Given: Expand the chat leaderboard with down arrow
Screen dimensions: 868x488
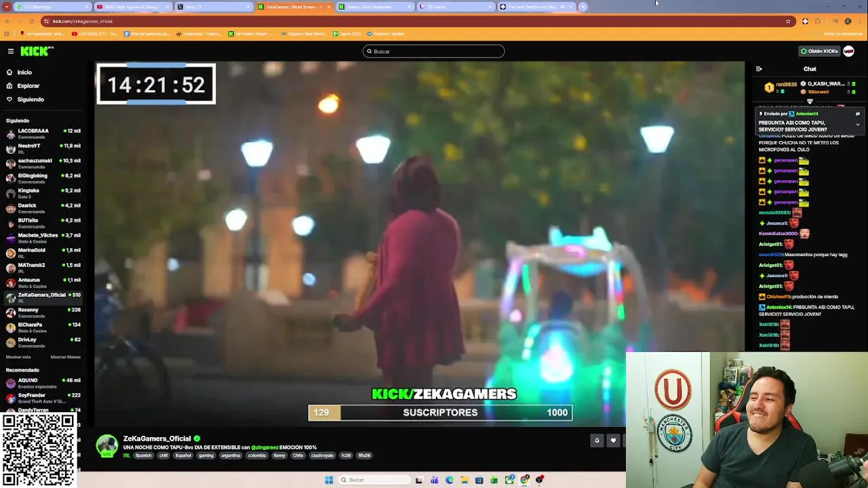Looking at the screenshot, I should pyautogui.click(x=810, y=102).
